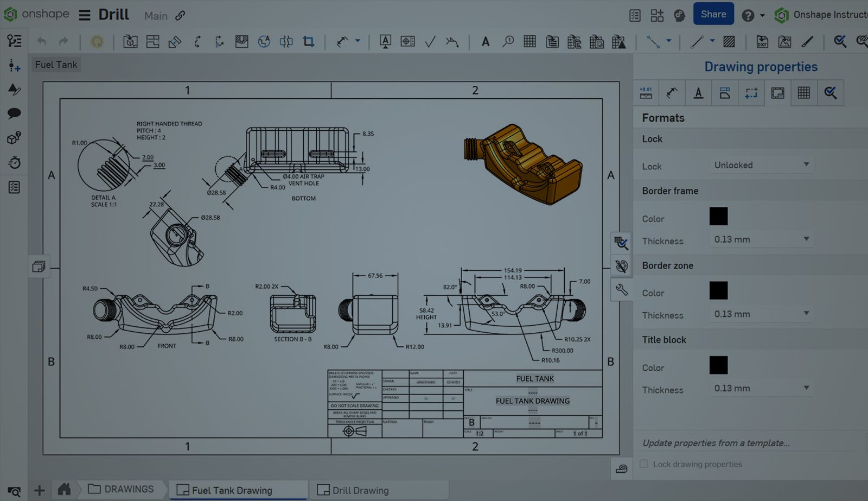Open the Lock dropdown set to Unlocked
The width and height of the screenshot is (868, 501).
coord(761,165)
